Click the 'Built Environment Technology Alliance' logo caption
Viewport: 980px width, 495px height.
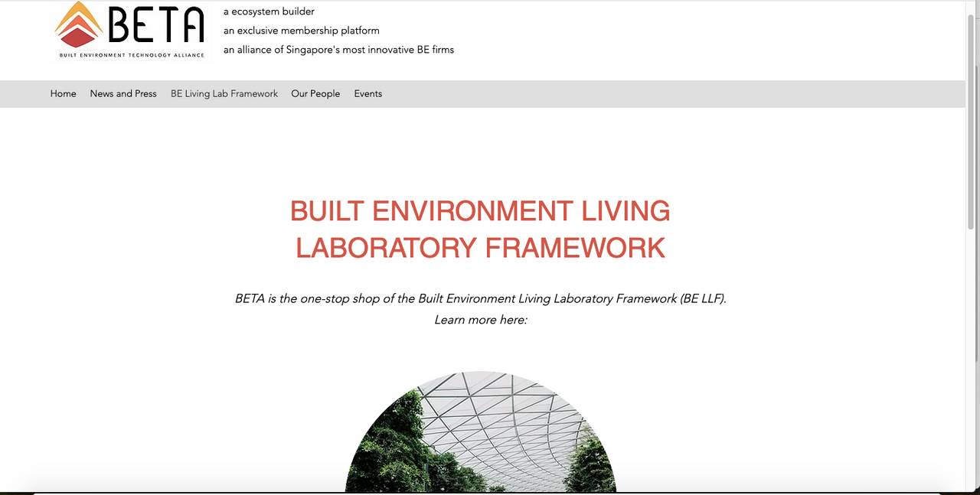(132, 55)
